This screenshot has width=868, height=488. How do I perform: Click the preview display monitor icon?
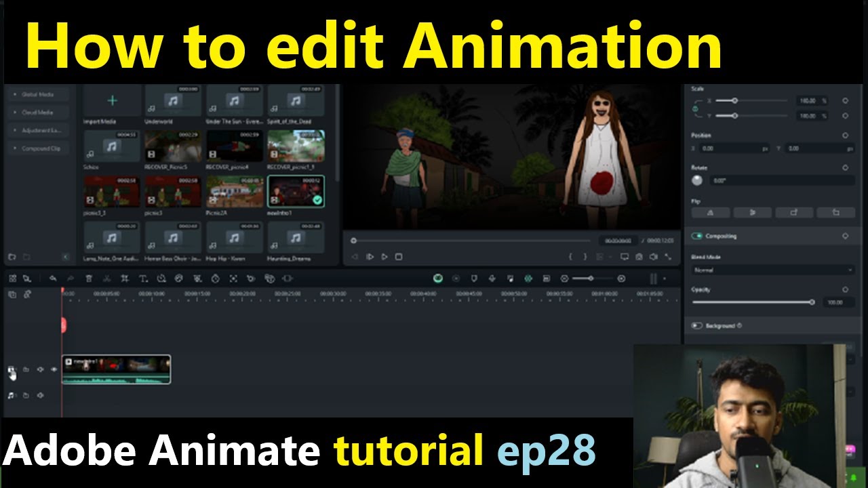(625, 257)
